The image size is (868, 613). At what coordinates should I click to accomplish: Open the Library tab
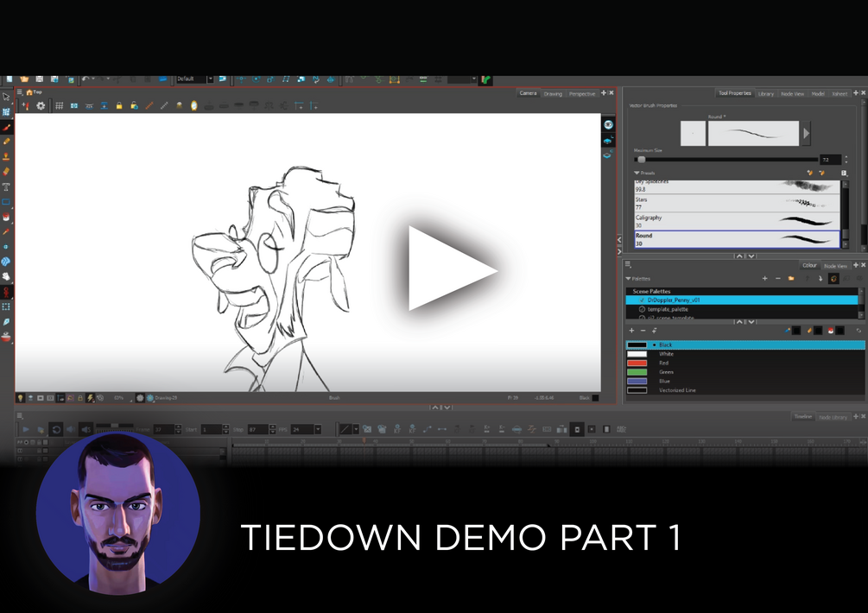765,93
